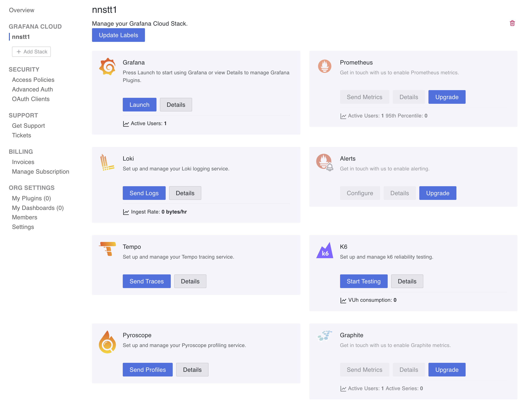Click Send Logs in Loki card

coord(144,193)
